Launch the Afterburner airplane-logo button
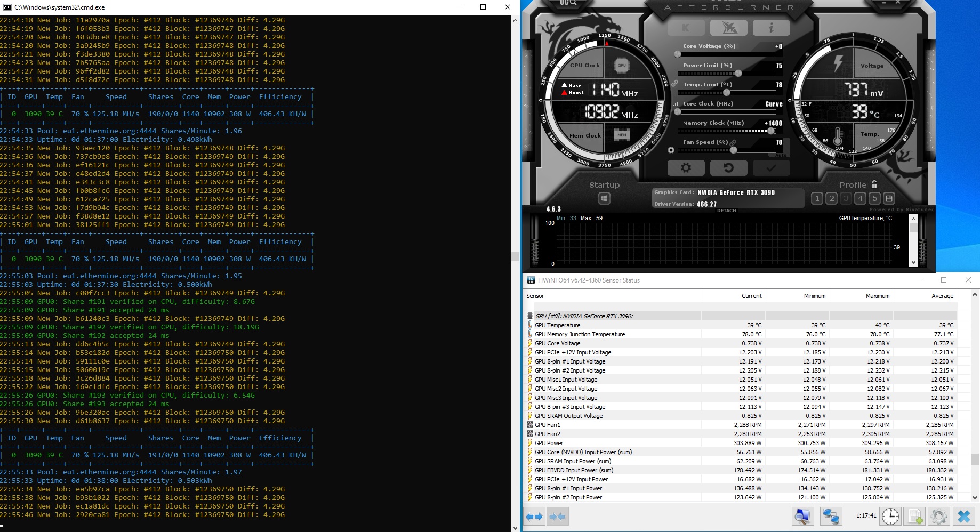This screenshot has height=532, width=980. (x=728, y=28)
